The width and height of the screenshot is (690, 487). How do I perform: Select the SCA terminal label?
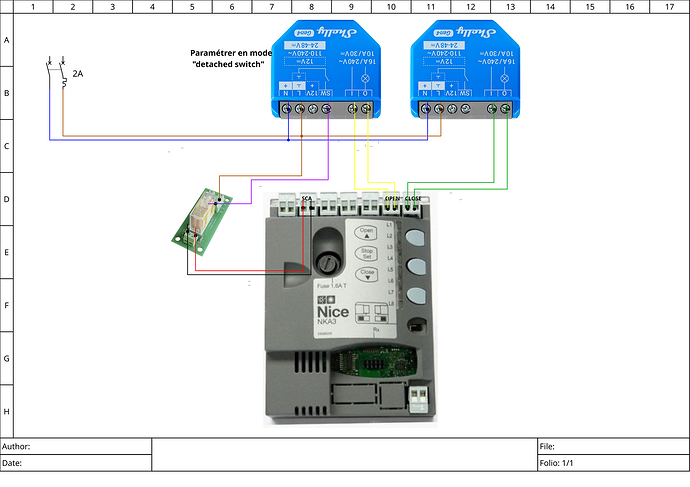[307, 198]
